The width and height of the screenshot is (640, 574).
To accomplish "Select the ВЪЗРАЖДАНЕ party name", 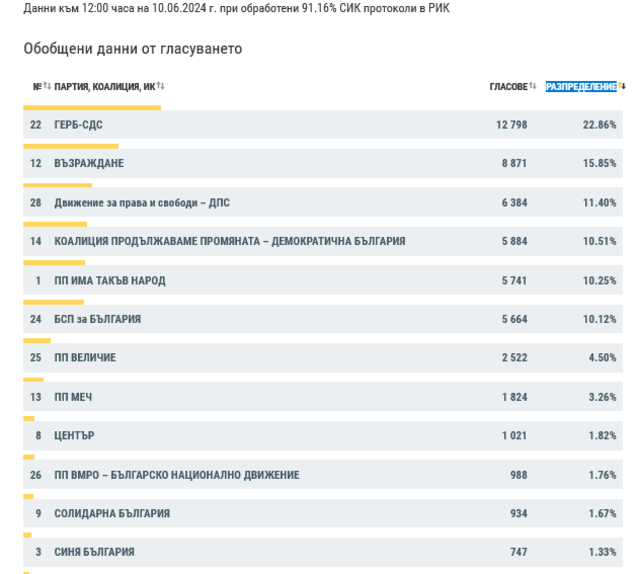I will click(x=89, y=163).
